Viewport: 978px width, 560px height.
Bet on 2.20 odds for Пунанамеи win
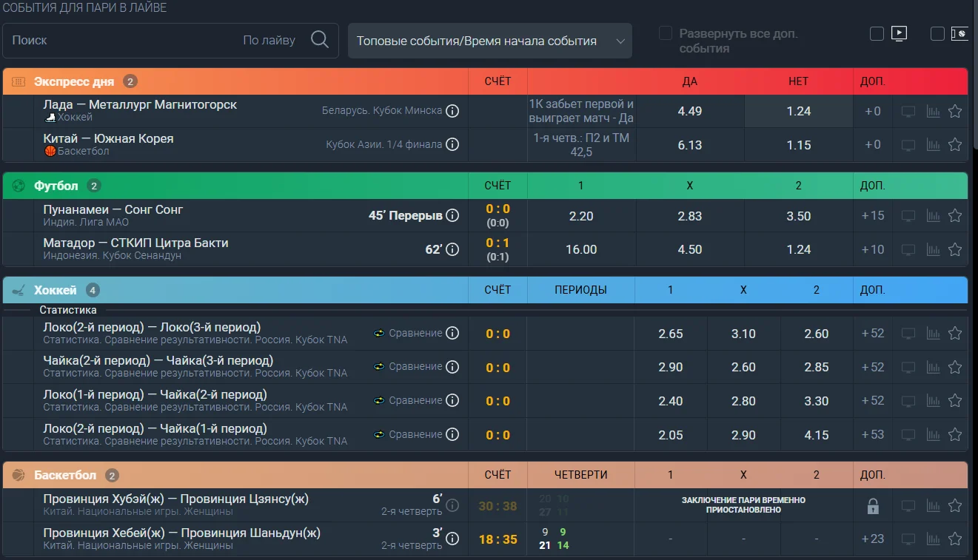pyautogui.click(x=581, y=216)
